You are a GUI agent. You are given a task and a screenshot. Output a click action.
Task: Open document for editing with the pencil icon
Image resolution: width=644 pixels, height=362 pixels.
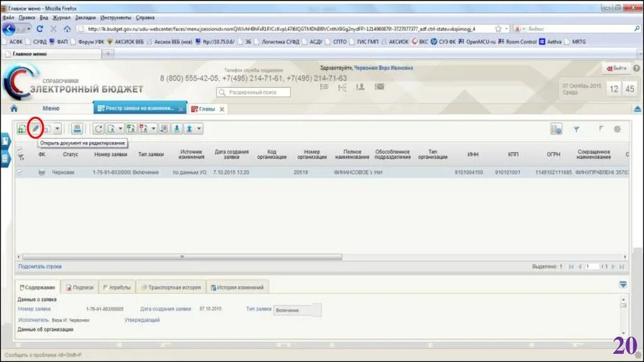pos(36,129)
